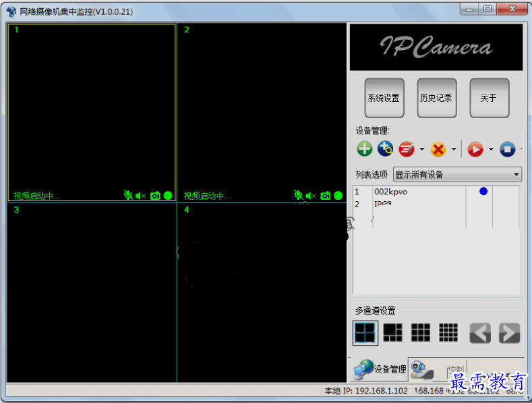Viewport: 532px width, 403px height.
Task: Open the 显示所有设备 list options dropdown
Action: pyautogui.click(x=457, y=175)
